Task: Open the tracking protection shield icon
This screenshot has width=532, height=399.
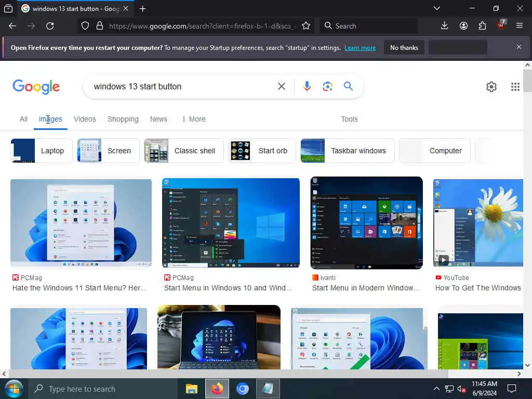Action: (85, 26)
